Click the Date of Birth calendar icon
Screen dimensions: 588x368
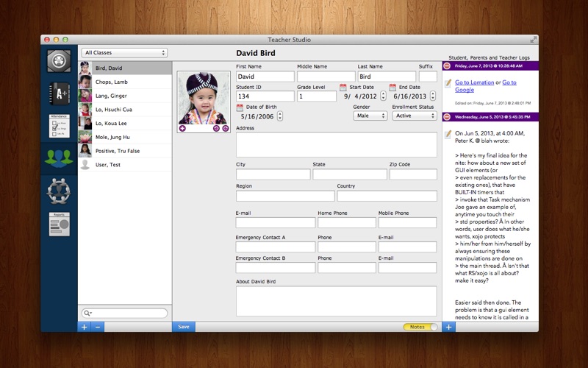pos(240,107)
